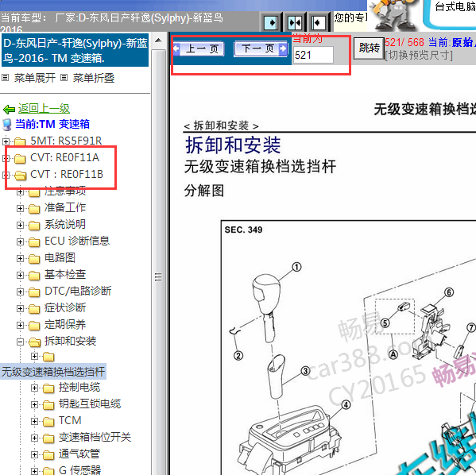Expand the 系统说明 tree node
Screen dimensions: 476x475
(x=20, y=226)
